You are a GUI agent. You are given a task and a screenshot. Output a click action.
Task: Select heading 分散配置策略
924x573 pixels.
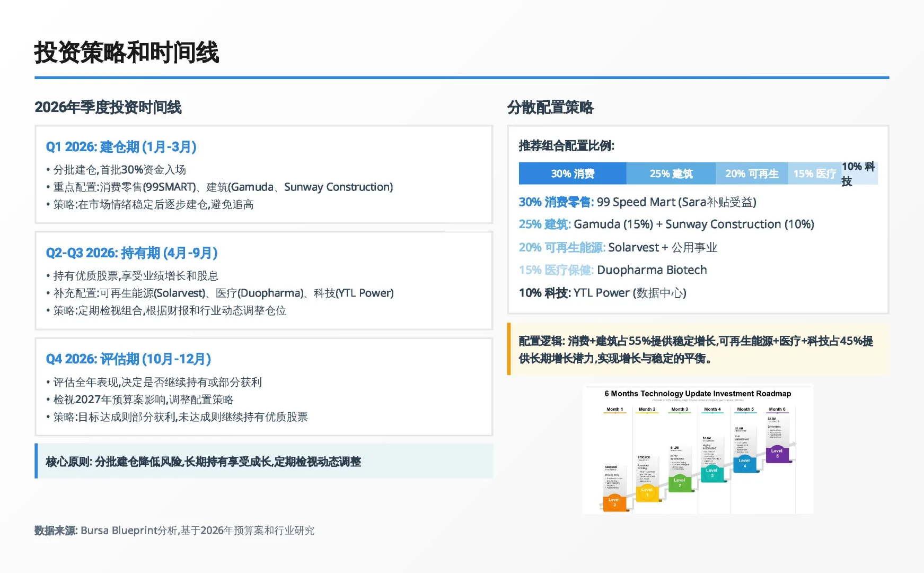(550, 107)
